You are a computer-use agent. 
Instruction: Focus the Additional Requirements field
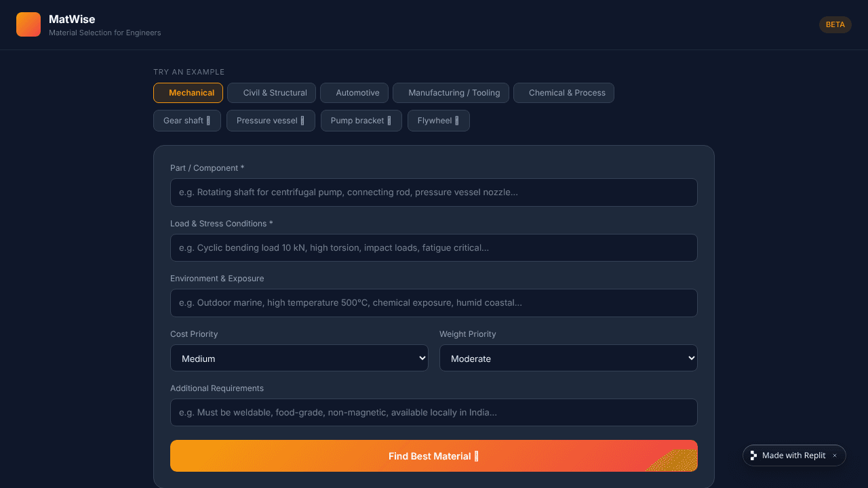click(434, 412)
